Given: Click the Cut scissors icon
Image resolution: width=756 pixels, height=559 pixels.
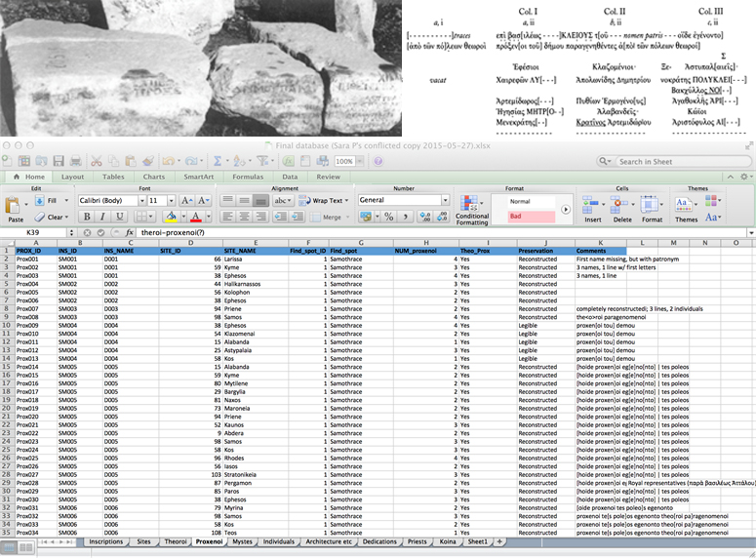Looking at the screenshot, I should [99, 161].
